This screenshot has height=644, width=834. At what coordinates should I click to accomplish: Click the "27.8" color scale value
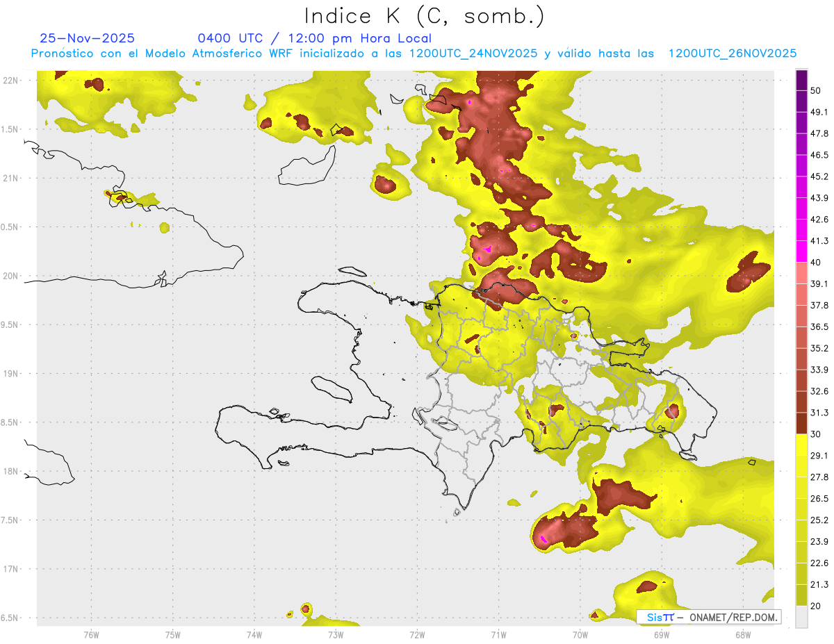[x=819, y=477]
